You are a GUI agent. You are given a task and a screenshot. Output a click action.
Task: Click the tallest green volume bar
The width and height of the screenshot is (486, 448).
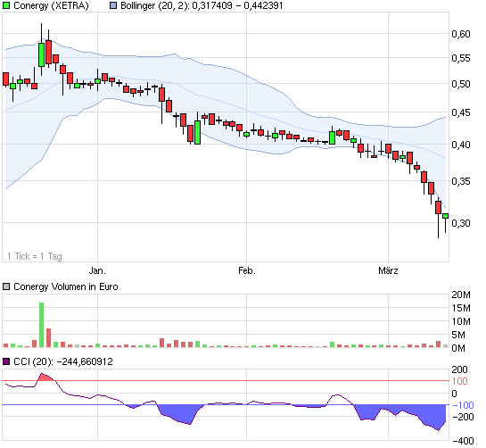pos(41,325)
